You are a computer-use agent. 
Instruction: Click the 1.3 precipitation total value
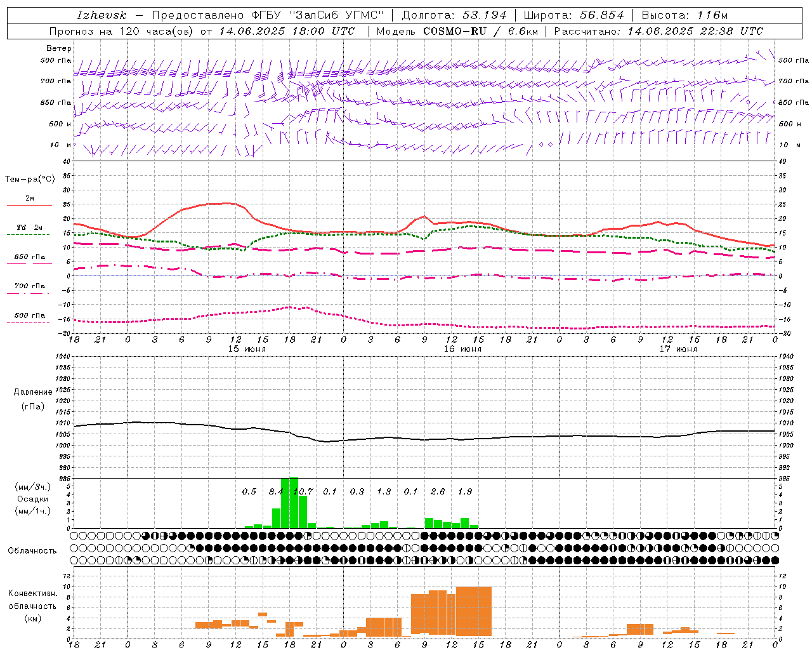click(x=384, y=491)
